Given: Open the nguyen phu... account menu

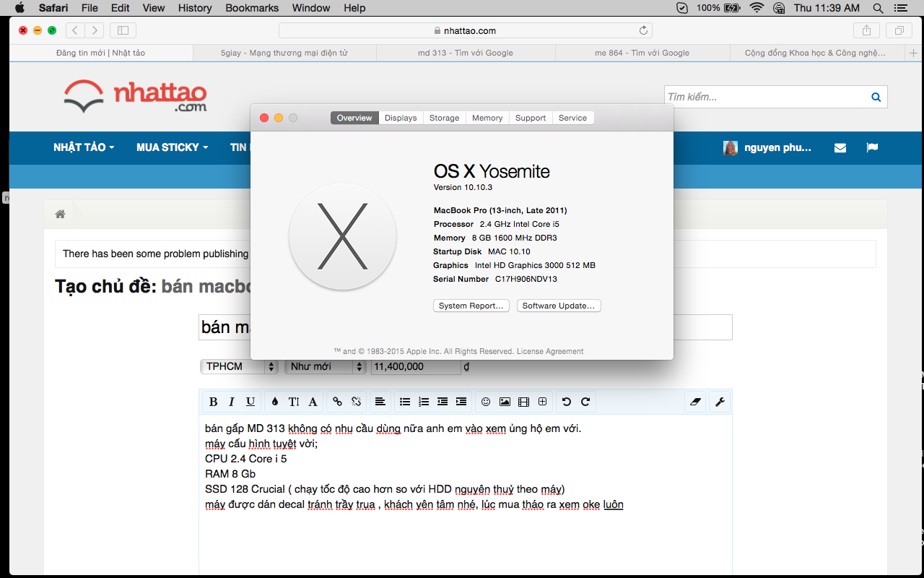Looking at the screenshot, I should (767, 147).
